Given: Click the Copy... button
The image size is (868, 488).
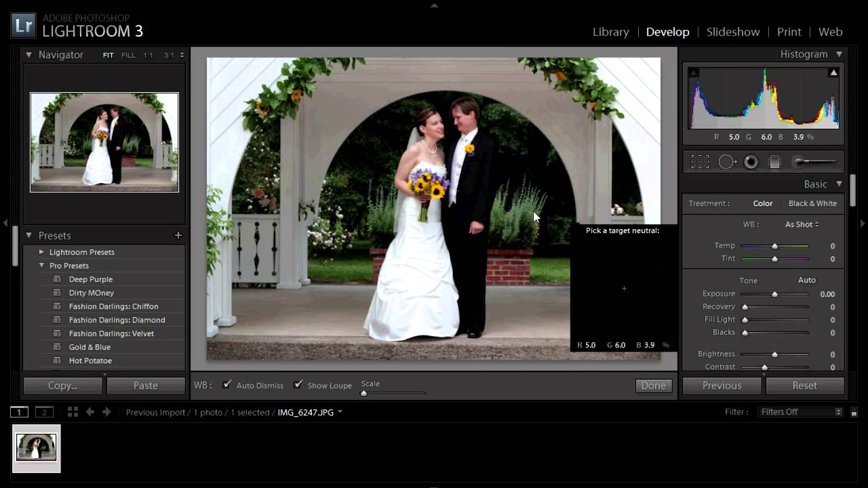Looking at the screenshot, I should click(63, 386).
